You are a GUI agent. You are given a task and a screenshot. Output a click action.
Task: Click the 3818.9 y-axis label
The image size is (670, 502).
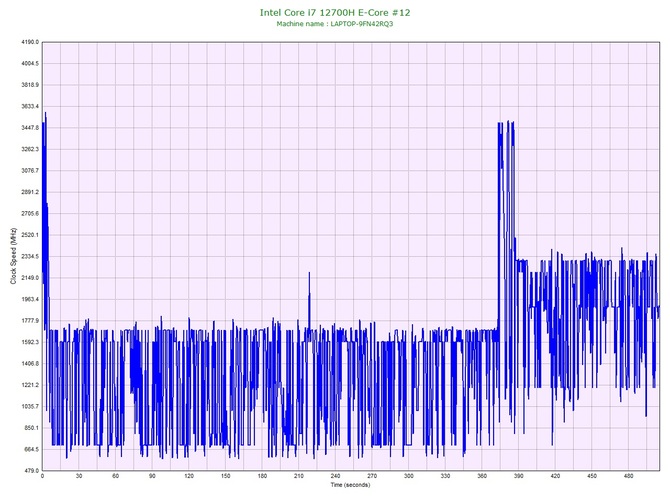pos(30,85)
